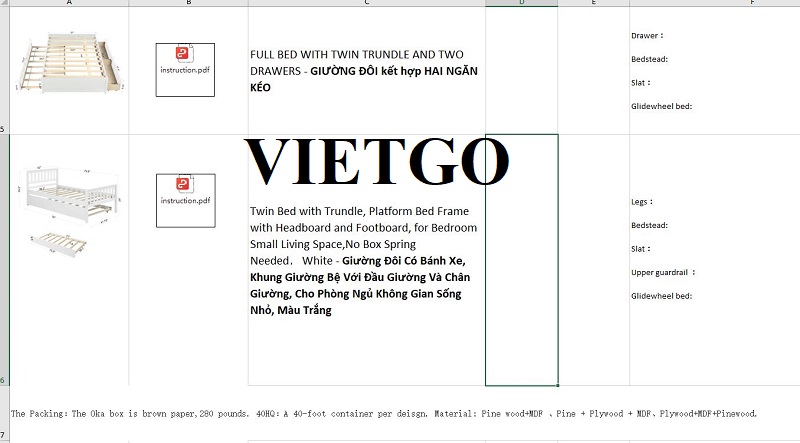Click the active empty cell in column D

pos(521,260)
